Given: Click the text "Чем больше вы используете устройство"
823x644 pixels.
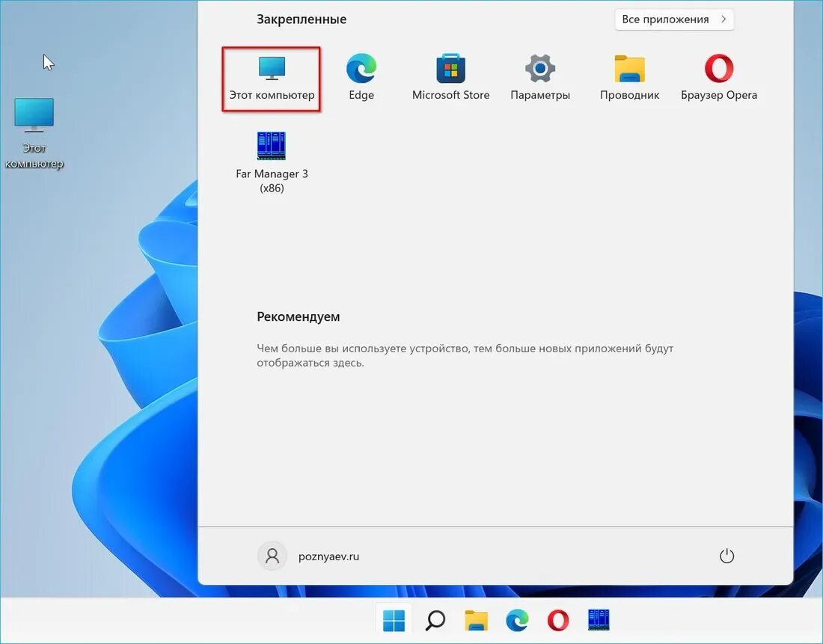Looking at the screenshot, I should tap(364, 348).
